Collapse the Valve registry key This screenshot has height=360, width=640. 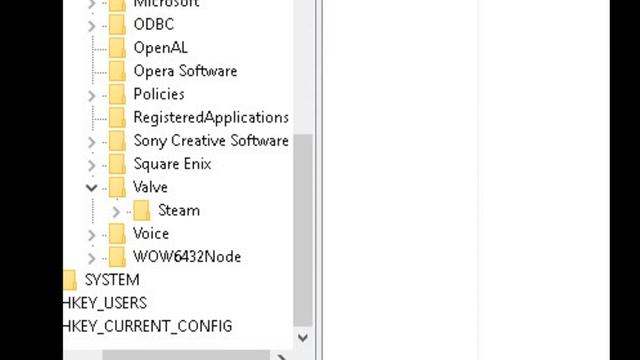click(x=91, y=188)
